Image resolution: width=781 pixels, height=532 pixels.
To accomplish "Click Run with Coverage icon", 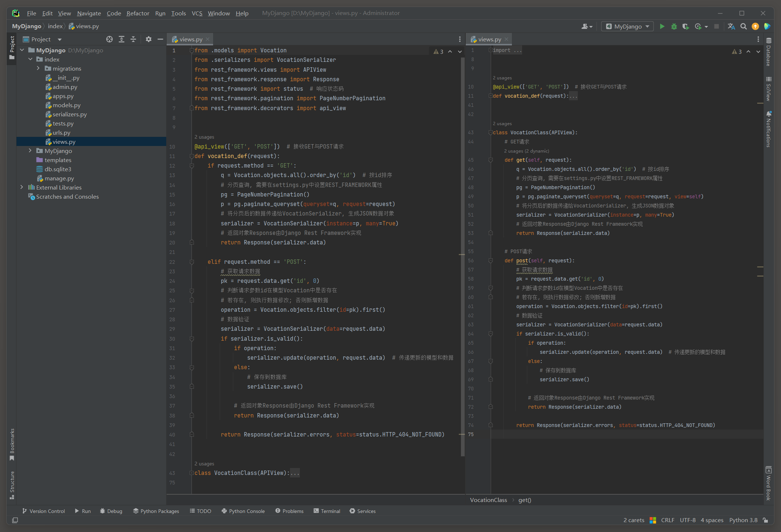I will pos(685,26).
